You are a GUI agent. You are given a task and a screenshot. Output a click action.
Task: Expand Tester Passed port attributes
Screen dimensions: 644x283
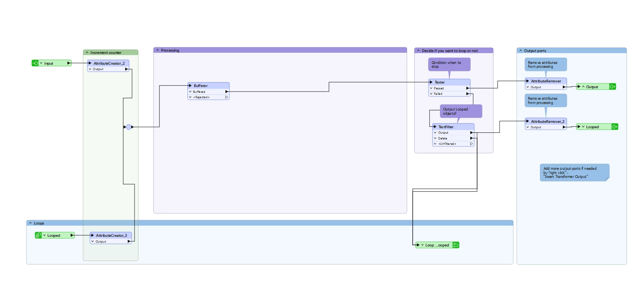pyautogui.click(x=431, y=88)
